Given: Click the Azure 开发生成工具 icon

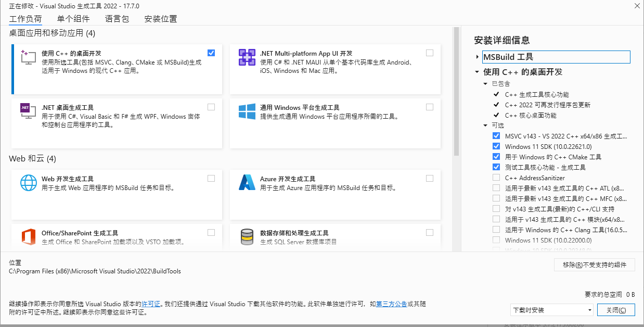Looking at the screenshot, I should [x=247, y=183].
